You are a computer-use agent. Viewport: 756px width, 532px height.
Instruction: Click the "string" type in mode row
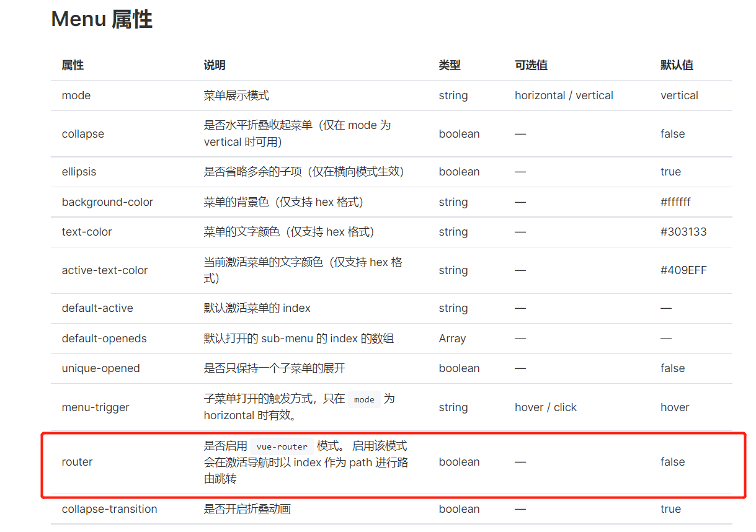click(x=453, y=95)
